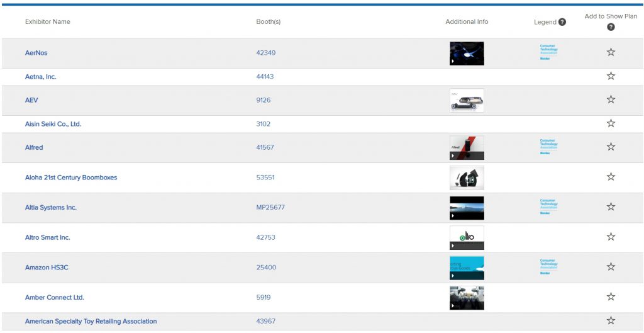The image size is (644, 333).
Task: Play Altia Systems video thumbnail
Action: coord(467,208)
